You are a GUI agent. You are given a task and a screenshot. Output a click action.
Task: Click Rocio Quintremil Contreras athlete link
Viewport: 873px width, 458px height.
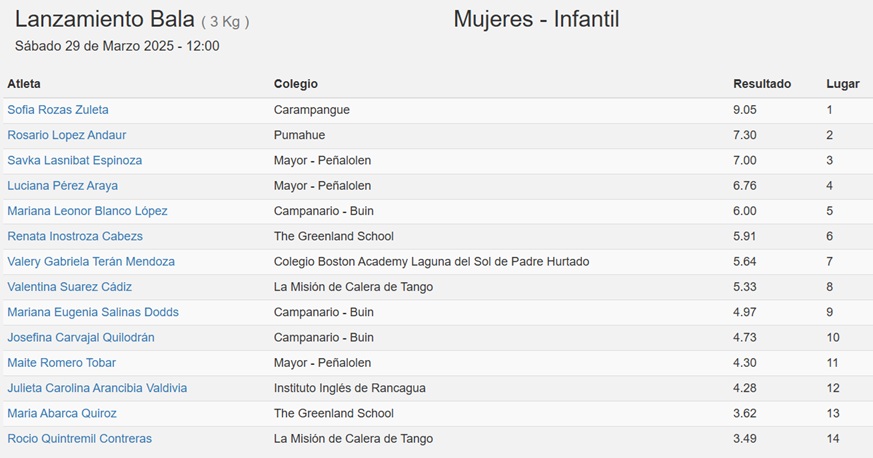coord(80,439)
